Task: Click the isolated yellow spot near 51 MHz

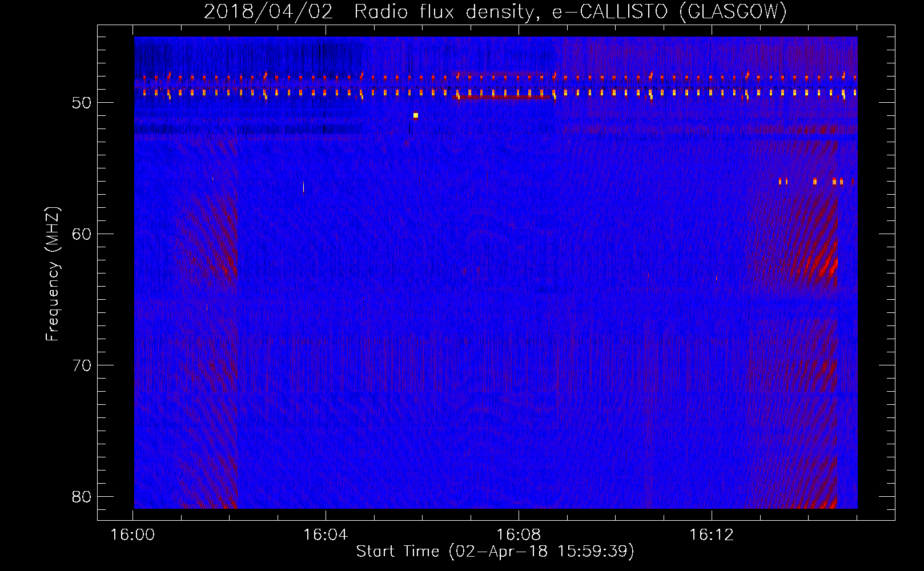Action: click(416, 115)
